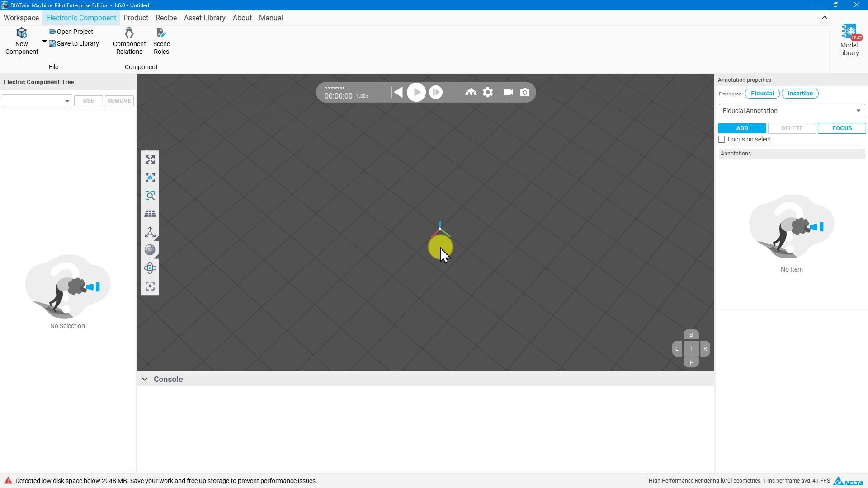Click the fit-selected object icon
The image size is (868, 488).
pos(150,178)
